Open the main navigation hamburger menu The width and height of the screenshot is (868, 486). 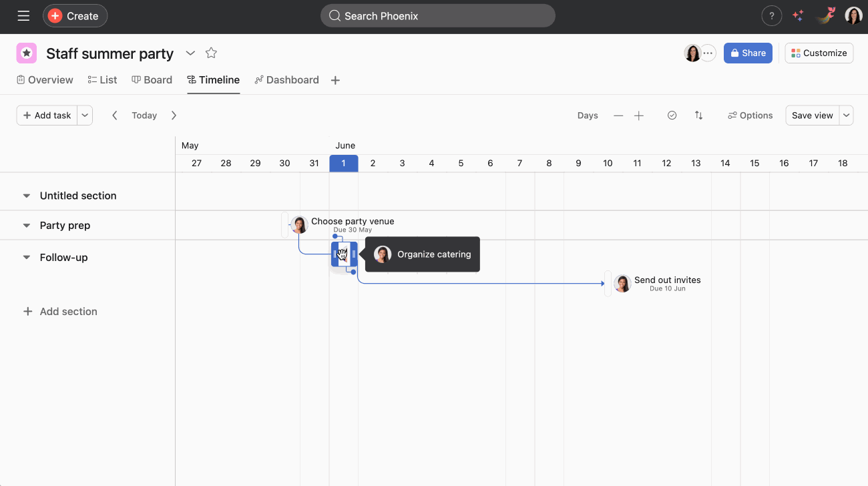[x=23, y=16]
